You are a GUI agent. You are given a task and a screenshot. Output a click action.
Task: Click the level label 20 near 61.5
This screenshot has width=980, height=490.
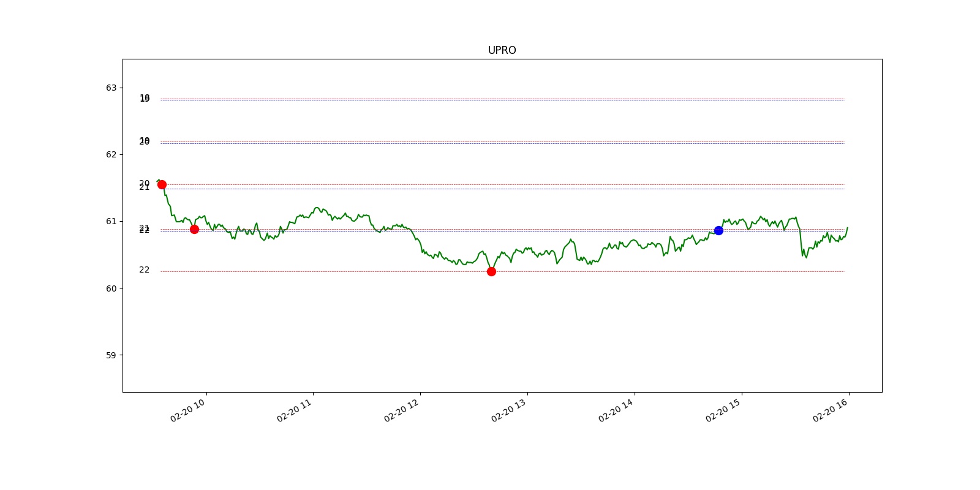click(x=144, y=183)
